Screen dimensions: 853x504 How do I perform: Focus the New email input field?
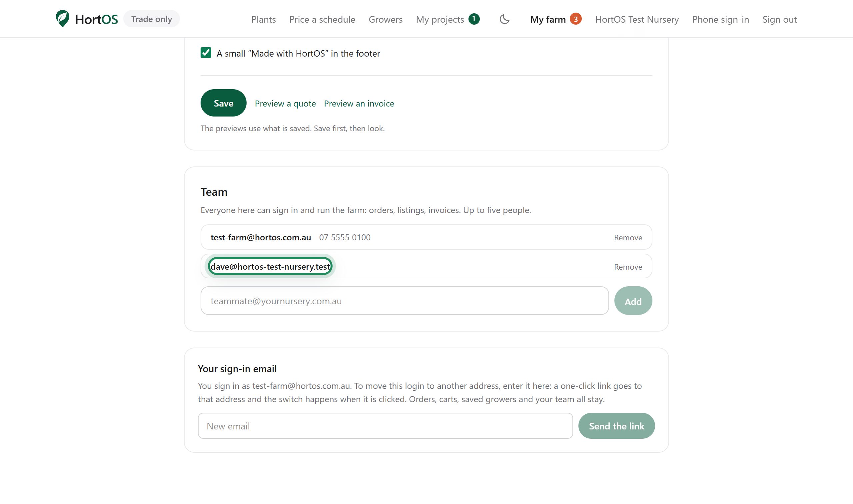[385, 425]
